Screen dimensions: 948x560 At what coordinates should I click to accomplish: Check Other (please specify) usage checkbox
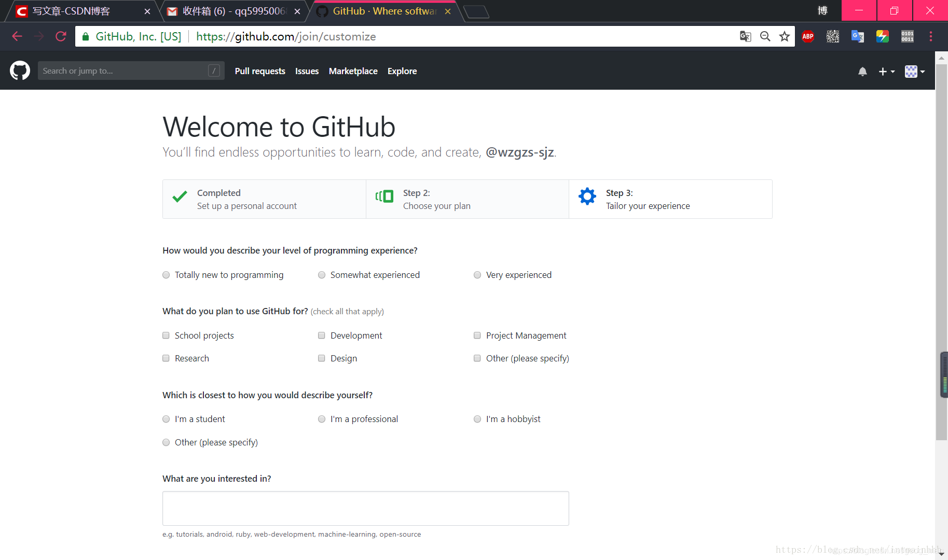coord(477,358)
